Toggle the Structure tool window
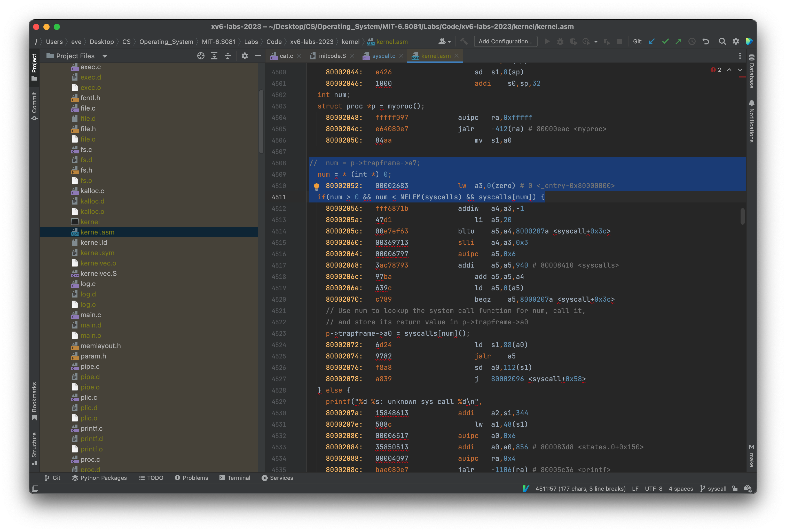The image size is (786, 532). click(34, 447)
